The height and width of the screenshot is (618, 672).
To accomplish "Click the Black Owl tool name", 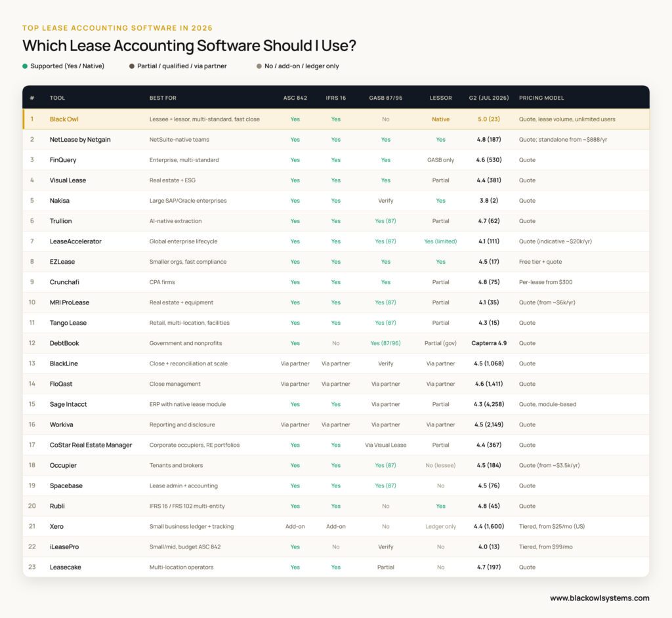I will click(x=64, y=119).
